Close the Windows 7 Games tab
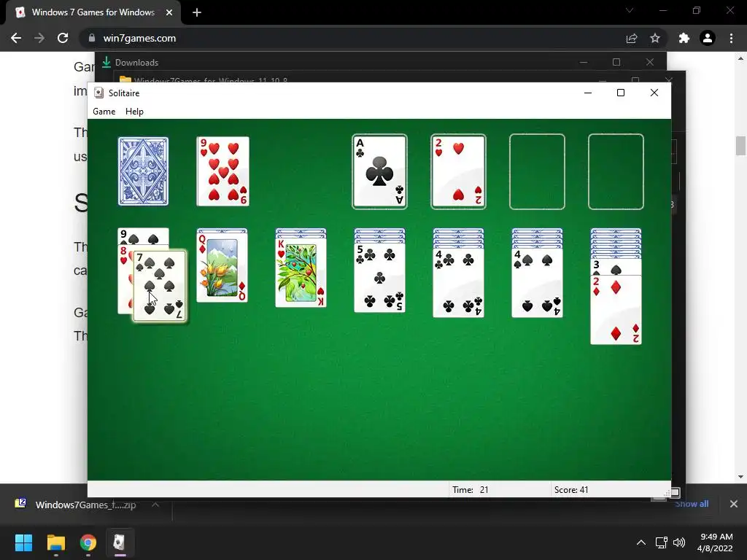Viewport: 747px width, 560px height. coord(169,12)
